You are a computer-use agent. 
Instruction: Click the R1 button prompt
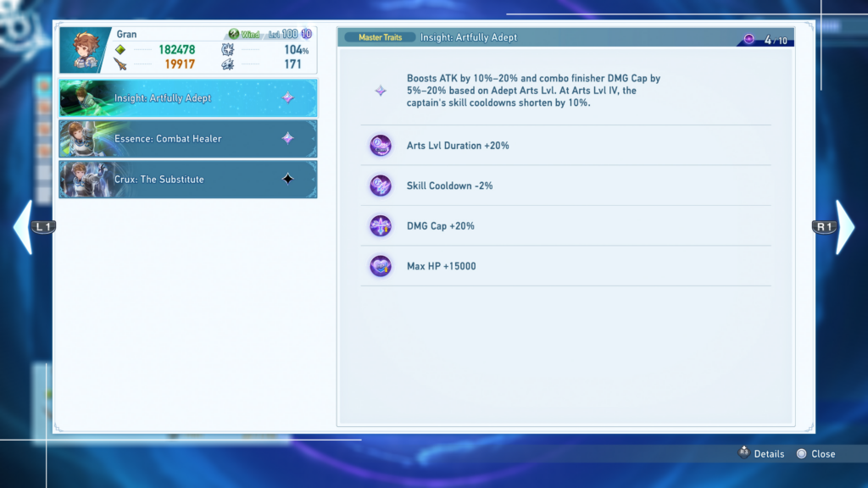coord(824,227)
